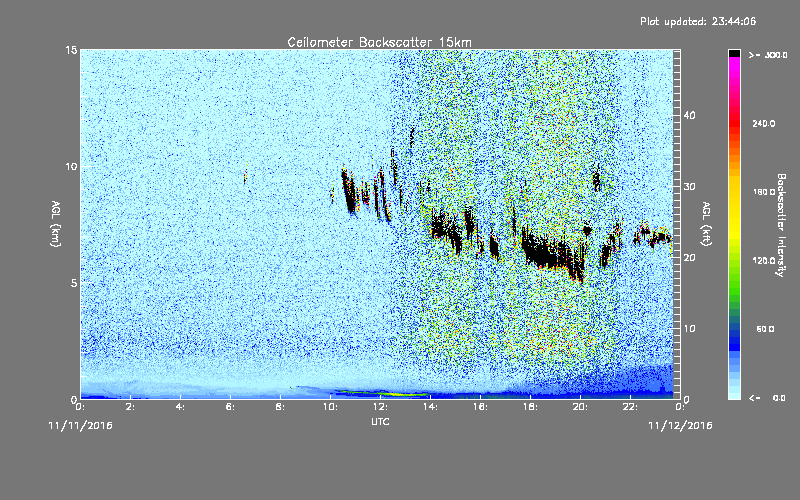Click the start date label 11/11/2016
The width and height of the screenshot is (800, 500).
coord(80,425)
